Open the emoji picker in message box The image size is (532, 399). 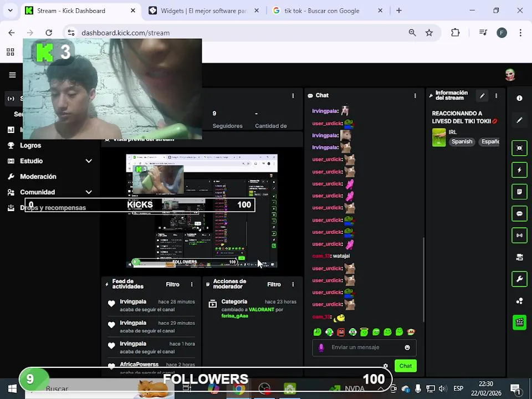(x=407, y=347)
